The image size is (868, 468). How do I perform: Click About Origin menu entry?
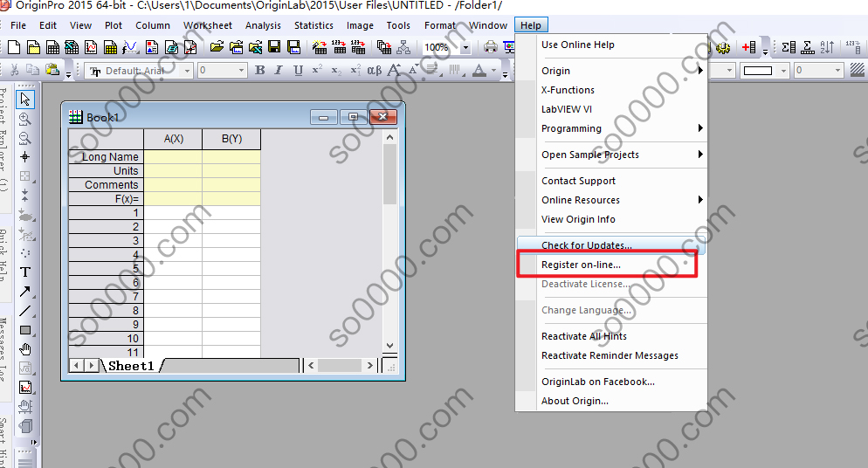pos(611,401)
